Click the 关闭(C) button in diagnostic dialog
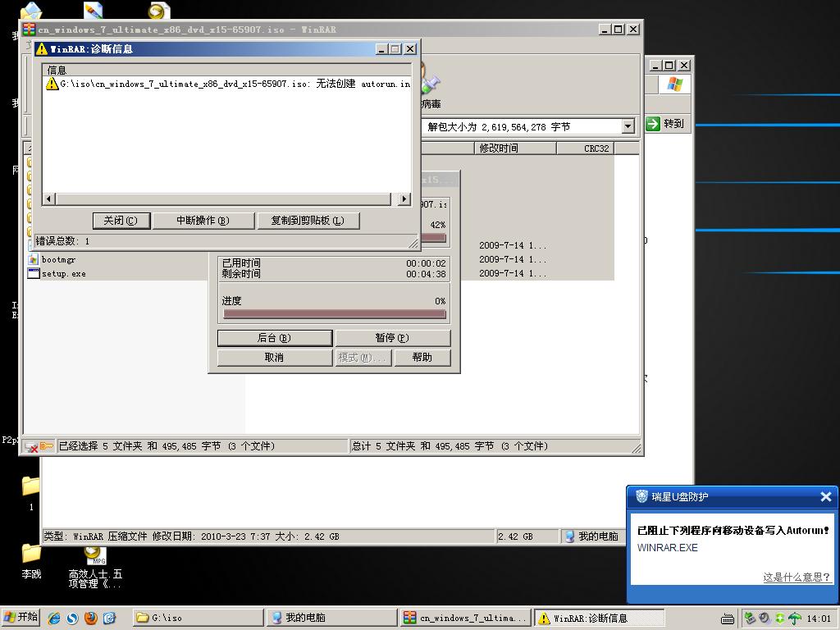The image size is (840, 630). [x=121, y=221]
